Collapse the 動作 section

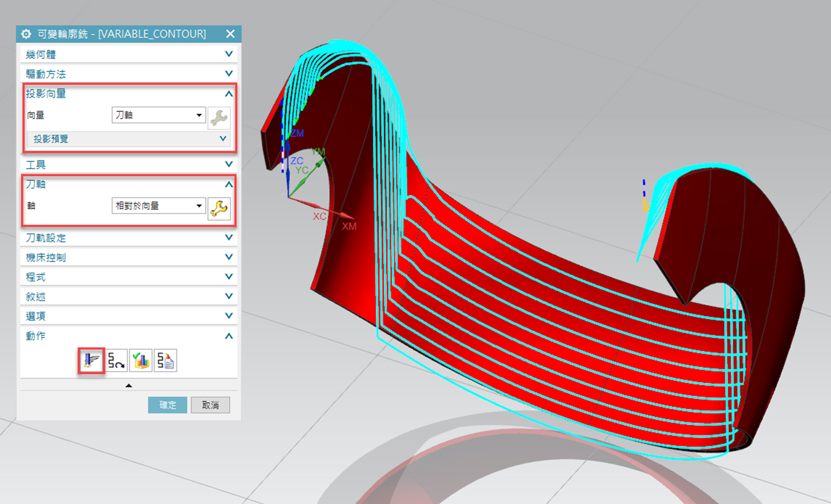128,336
